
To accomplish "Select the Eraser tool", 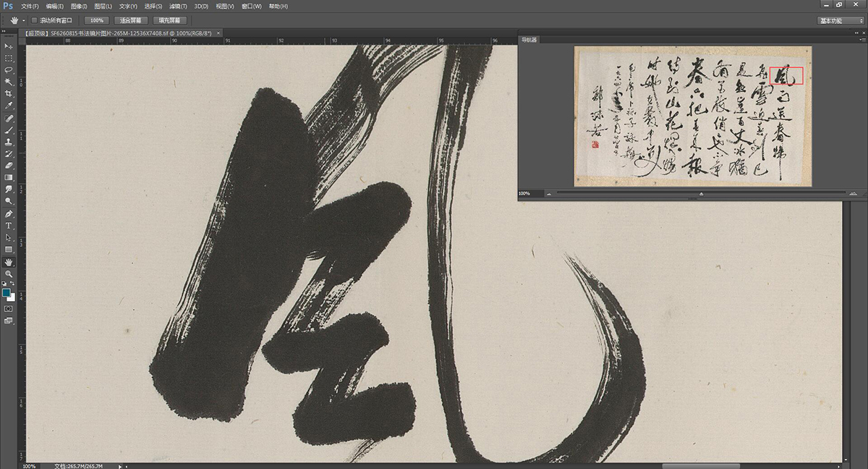I will [9, 166].
